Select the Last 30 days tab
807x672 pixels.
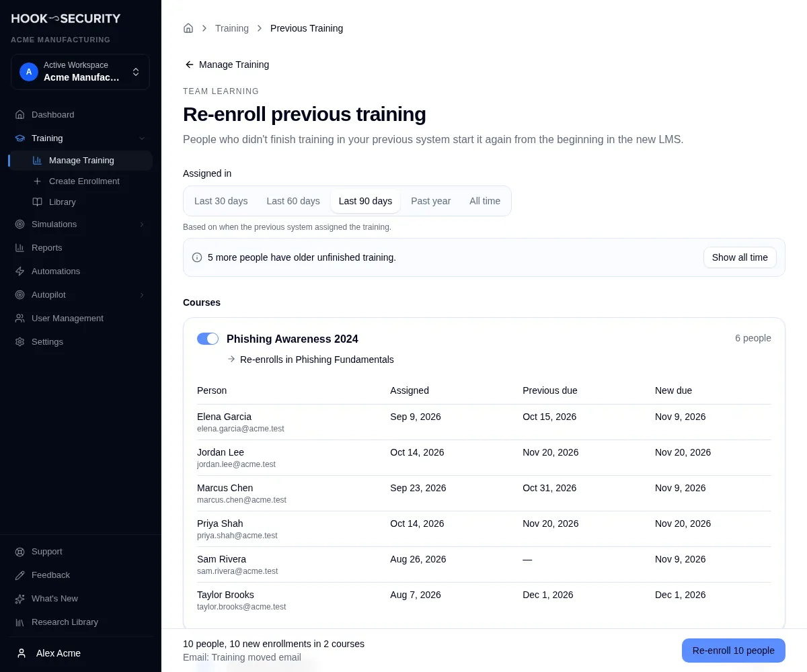pos(221,201)
